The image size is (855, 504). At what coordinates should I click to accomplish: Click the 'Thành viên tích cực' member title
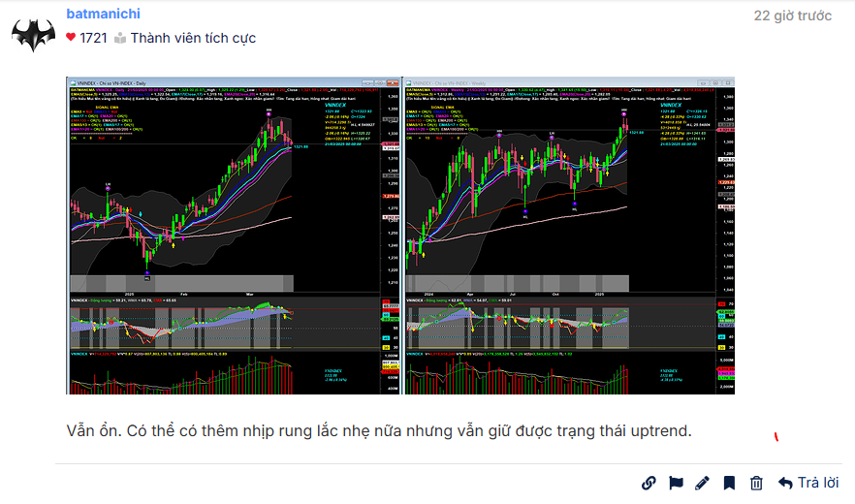(x=193, y=38)
